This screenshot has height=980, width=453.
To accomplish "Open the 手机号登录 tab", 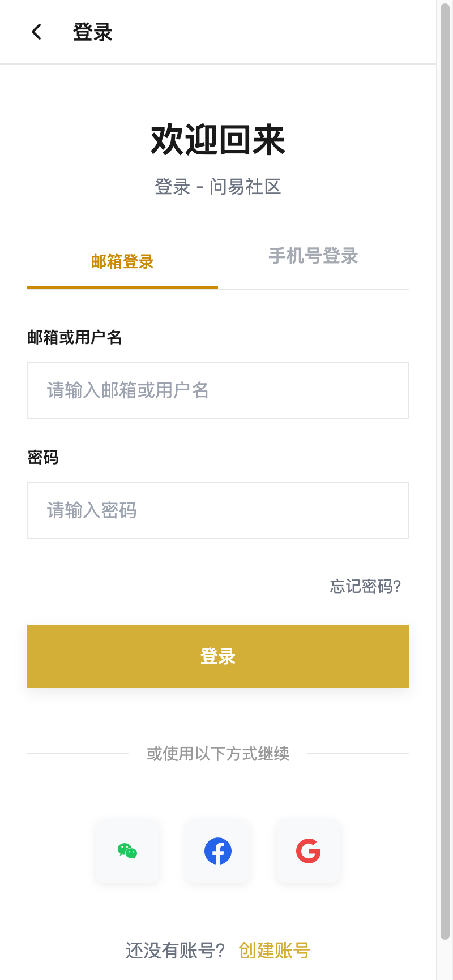I will pos(313,256).
